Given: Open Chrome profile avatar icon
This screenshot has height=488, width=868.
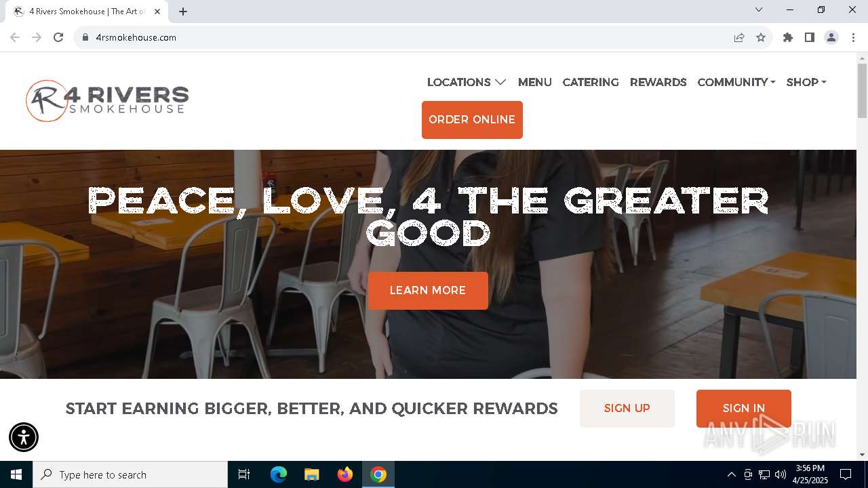Looking at the screenshot, I should click(x=831, y=37).
